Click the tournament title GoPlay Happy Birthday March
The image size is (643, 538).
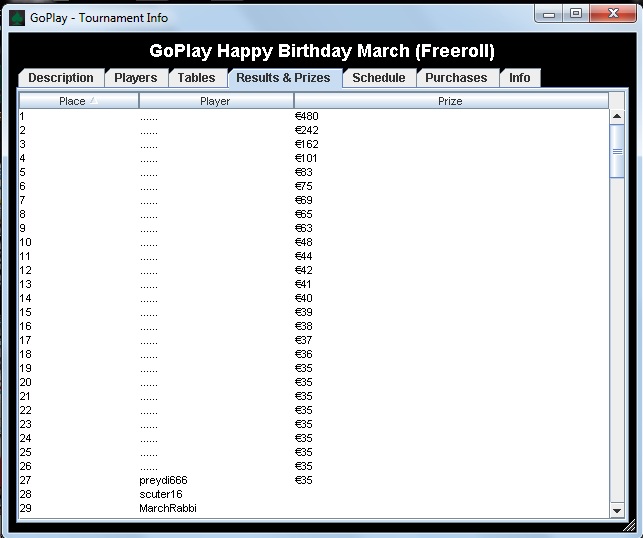coord(322,51)
